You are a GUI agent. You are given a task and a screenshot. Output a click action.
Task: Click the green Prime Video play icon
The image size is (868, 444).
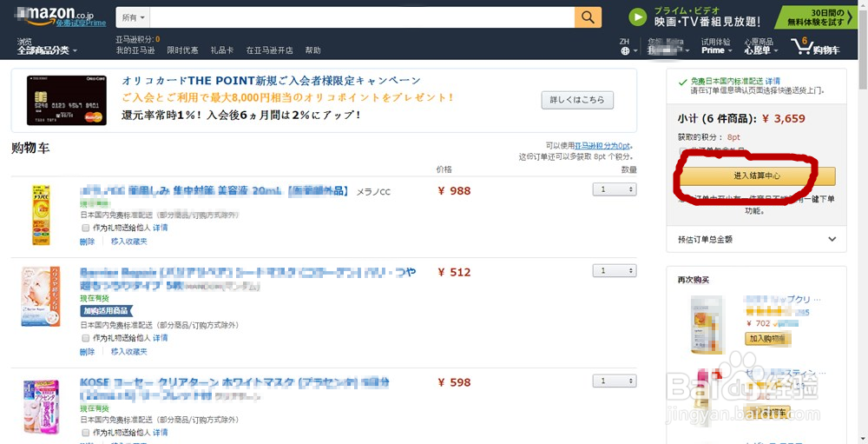coord(638,17)
